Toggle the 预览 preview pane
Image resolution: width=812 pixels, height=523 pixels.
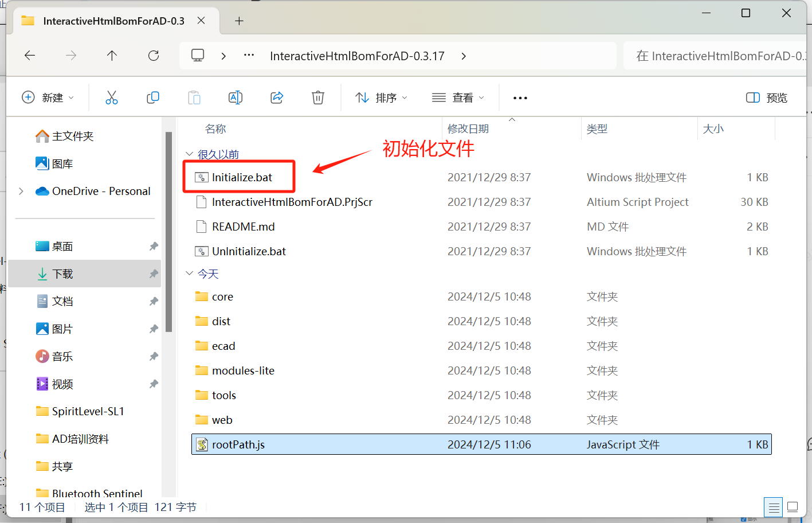click(767, 97)
